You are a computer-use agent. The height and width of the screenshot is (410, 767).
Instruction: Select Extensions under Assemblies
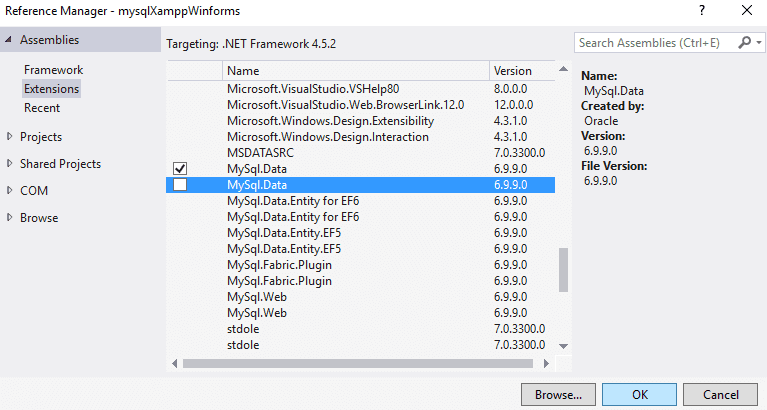tap(51, 89)
